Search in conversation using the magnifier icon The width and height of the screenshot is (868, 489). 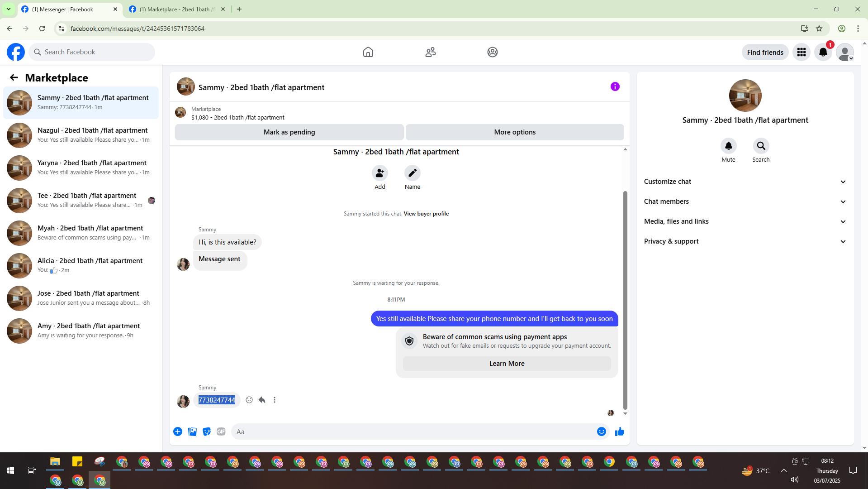coord(761,146)
